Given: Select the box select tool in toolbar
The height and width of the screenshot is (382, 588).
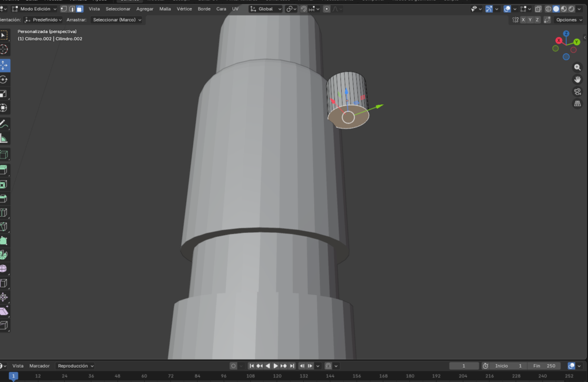Looking at the screenshot, I should (4, 35).
